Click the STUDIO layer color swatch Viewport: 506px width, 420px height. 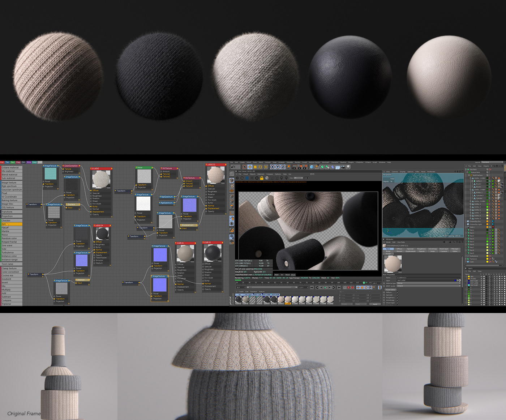pyautogui.click(x=469, y=279)
